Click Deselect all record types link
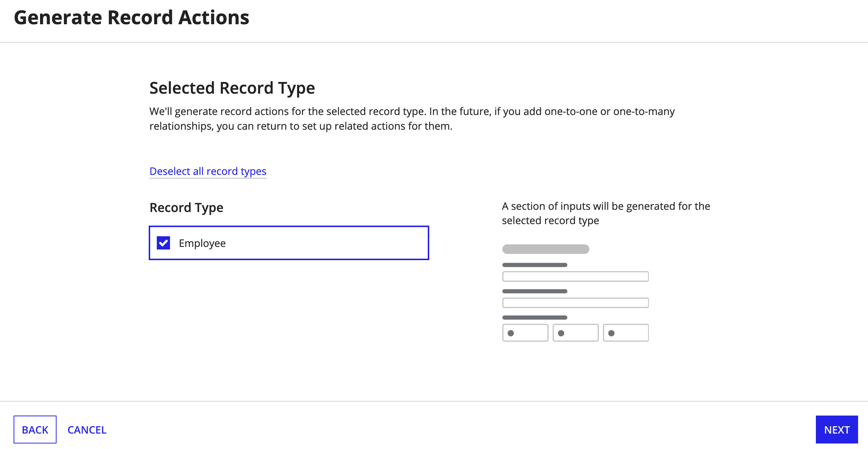 click(x=208, y=171)
